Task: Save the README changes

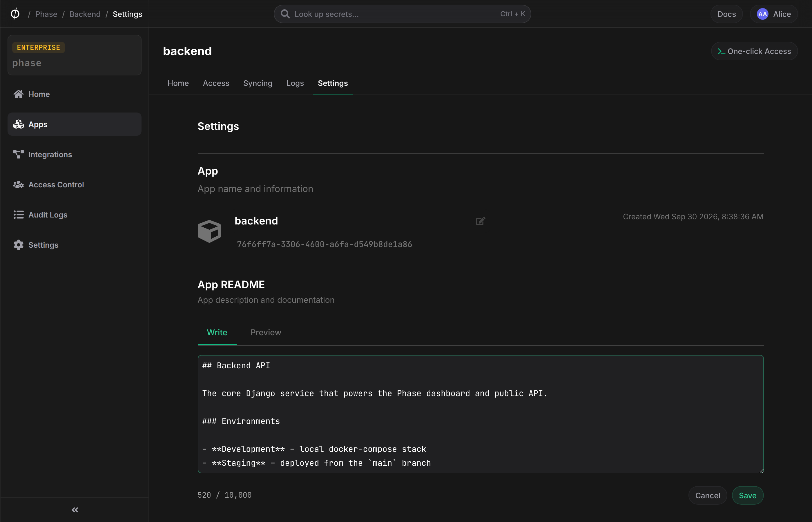Action: (747, 495)
